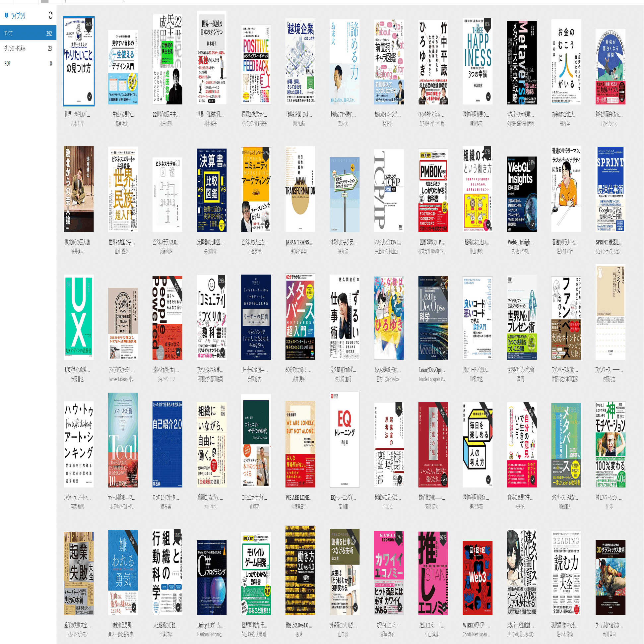
Task: Open the EQトレーニング book cover
Action: [x=344, y=439]
